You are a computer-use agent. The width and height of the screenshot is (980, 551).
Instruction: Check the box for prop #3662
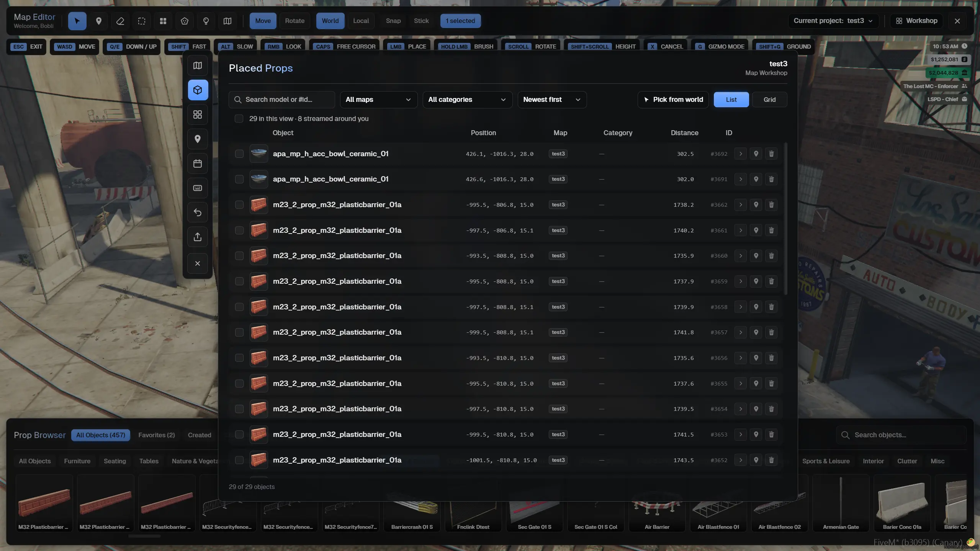239,205
